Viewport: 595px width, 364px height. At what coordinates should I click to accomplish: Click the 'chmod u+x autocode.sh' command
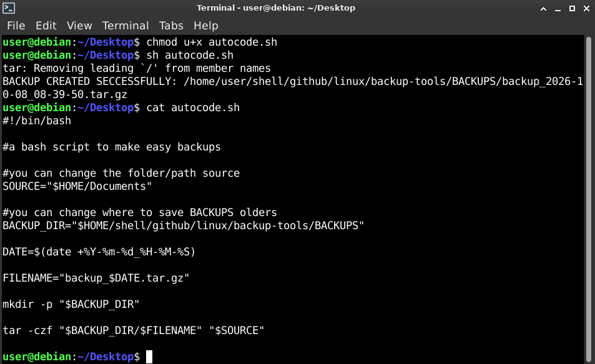(x=212, y=42)
